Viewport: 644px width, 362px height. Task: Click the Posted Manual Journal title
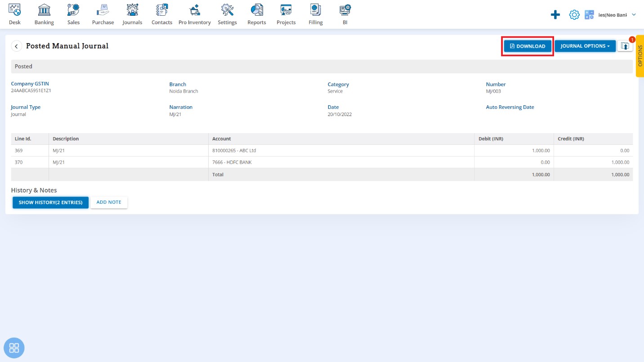click(x=67, y=46)
